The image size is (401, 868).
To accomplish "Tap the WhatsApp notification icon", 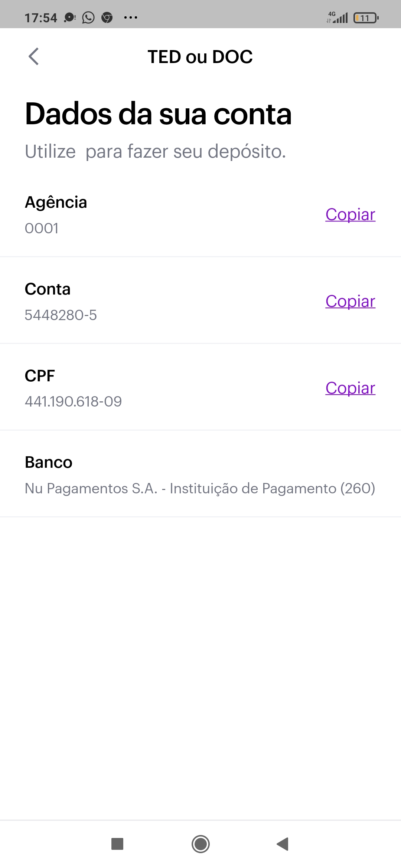I will tap(88, 17).
